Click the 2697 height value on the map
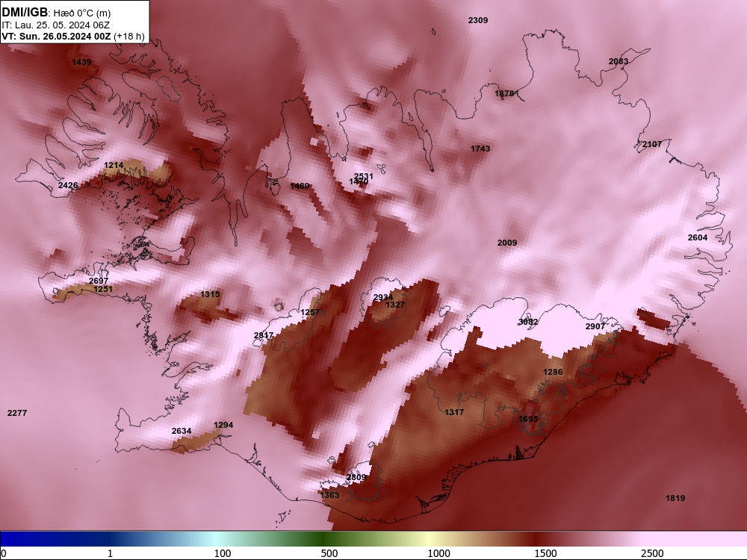 click(98, 281)
